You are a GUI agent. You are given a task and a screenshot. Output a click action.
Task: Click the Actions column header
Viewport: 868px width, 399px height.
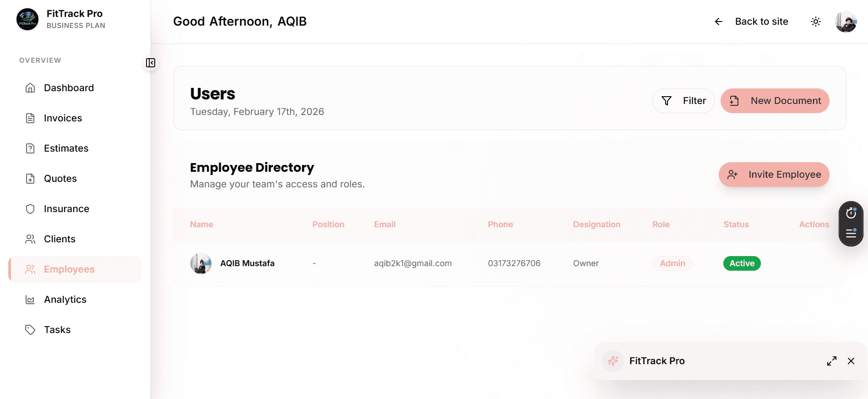(x=814, y=224)
